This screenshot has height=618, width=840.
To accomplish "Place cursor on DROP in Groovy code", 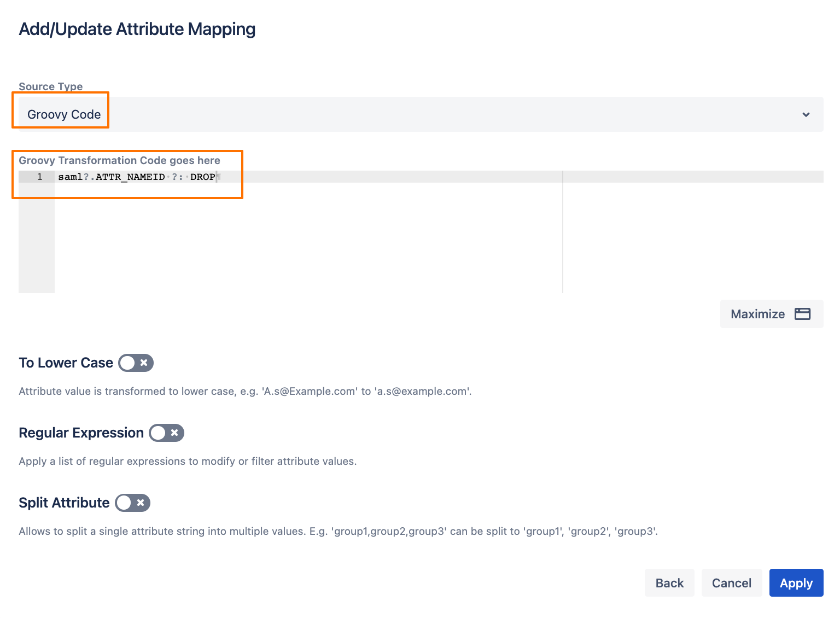I will 202,177.
